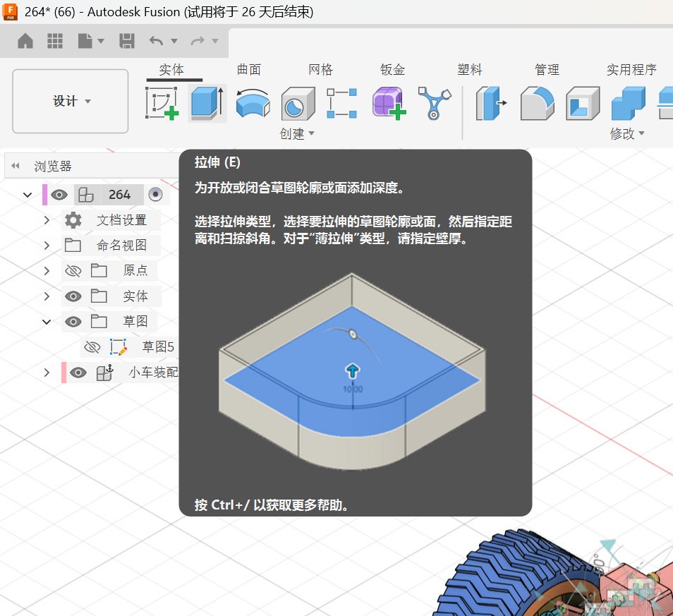Switch to the 网格 tab
Image resolution: width=673 pixels, height=616 pixels.
click(x=320, y=70)
